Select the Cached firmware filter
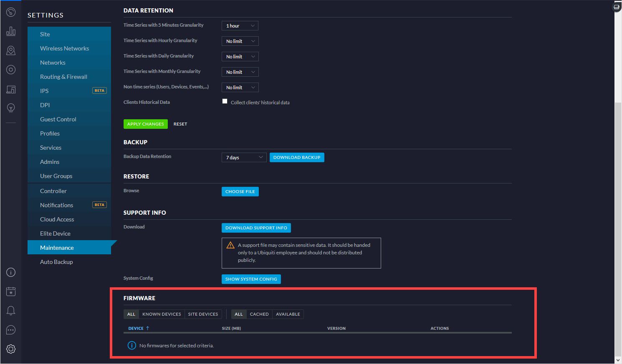Image resolution: width=622 pixels, height=364 pixels. tap(259, 314)
